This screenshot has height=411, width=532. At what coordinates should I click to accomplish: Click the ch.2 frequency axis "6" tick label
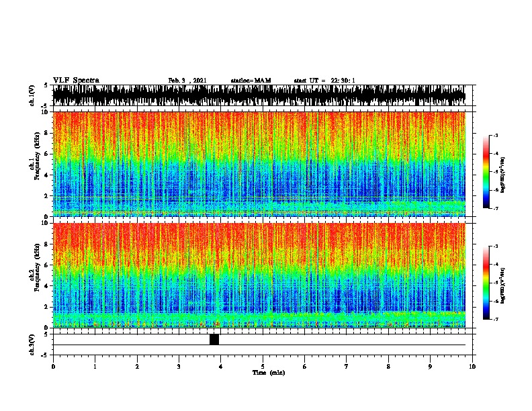(x=47, y=265)
